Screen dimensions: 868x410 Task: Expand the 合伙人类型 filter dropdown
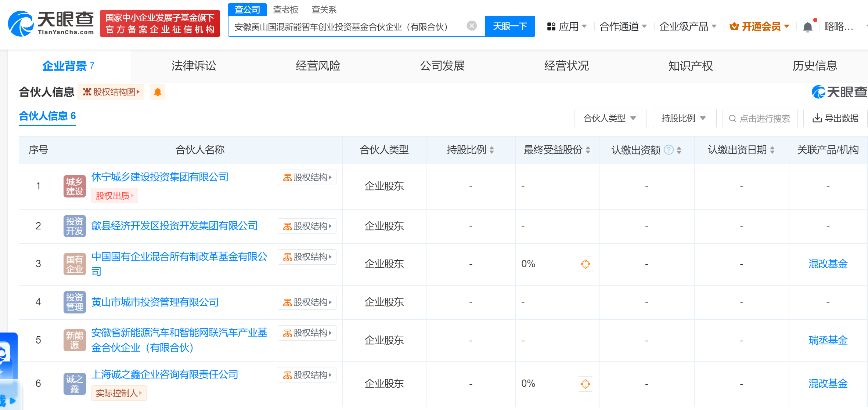[610, 118]
